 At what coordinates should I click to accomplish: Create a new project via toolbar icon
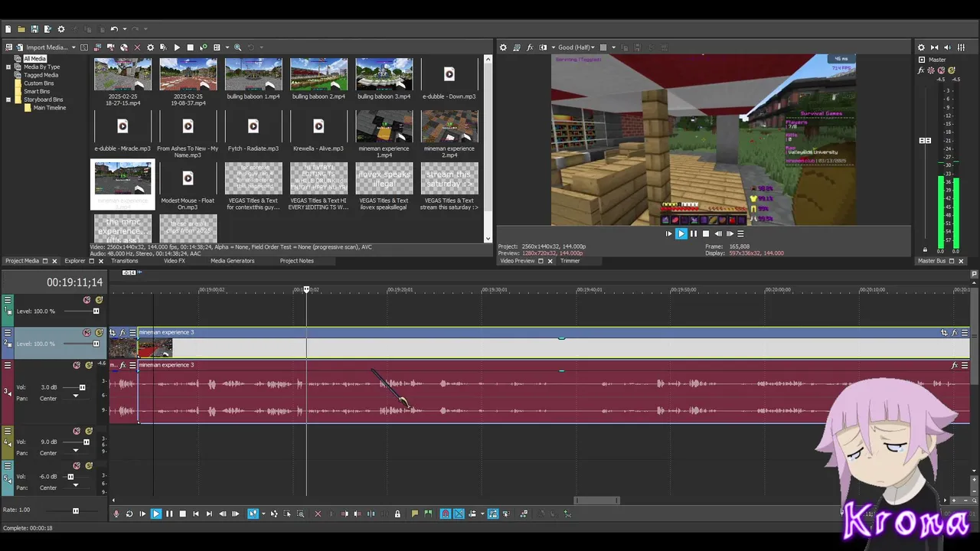(x=8, y=29)
